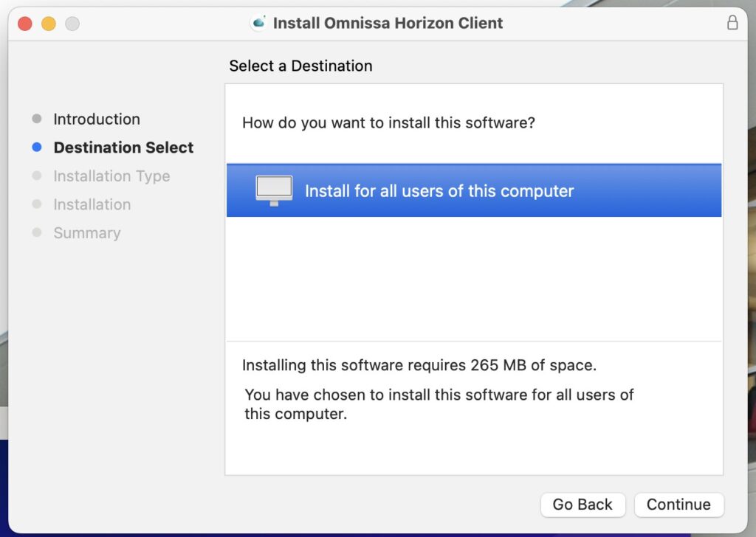Select "Install for all users of this computer"
Image resolution: width=756 pixels, height=537 pixels.
(x=439, y=191)
